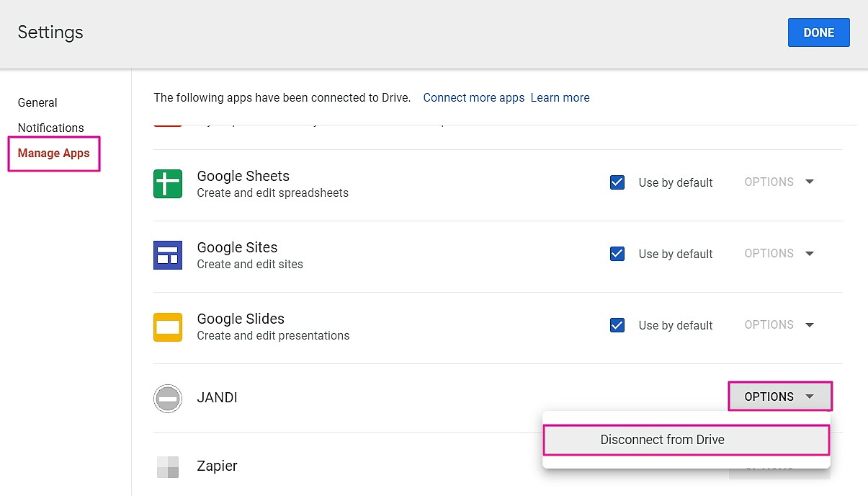Expand OPTIONS dropdown for Google Sites
Image resolution: width=868 pixels, height=496 pixels.
tap(779, 254)
